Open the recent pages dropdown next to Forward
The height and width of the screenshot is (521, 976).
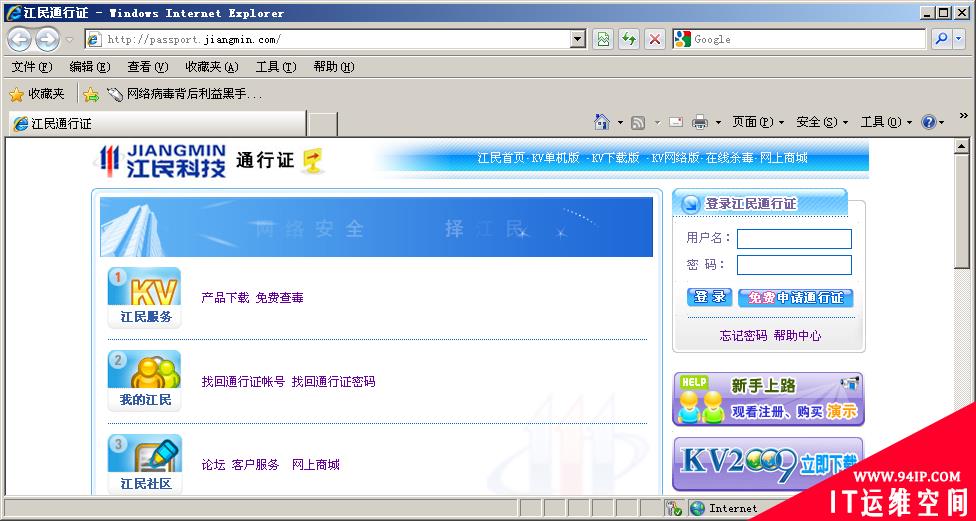pyautogui.click(x=69, y=40)
